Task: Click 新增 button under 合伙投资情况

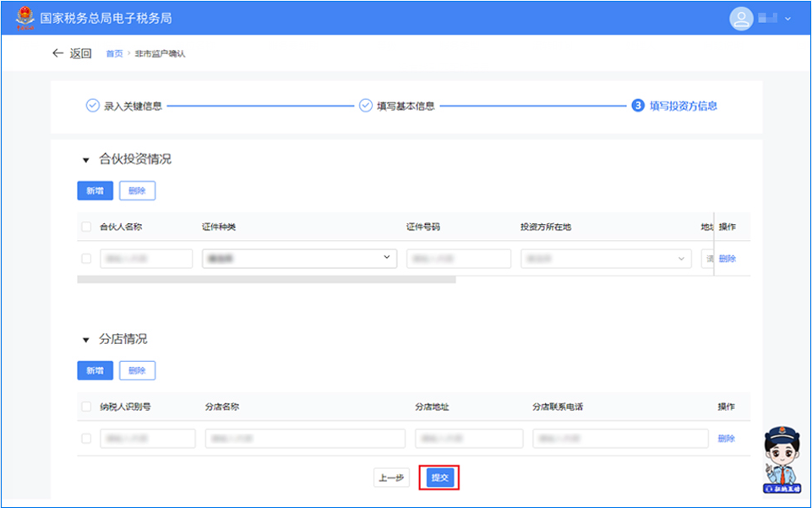Action: tap(95, 191)
